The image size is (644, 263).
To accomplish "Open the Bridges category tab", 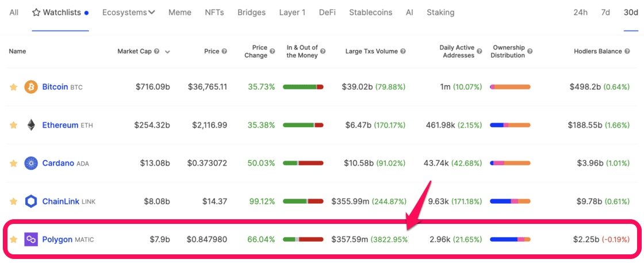I will 251,12.
